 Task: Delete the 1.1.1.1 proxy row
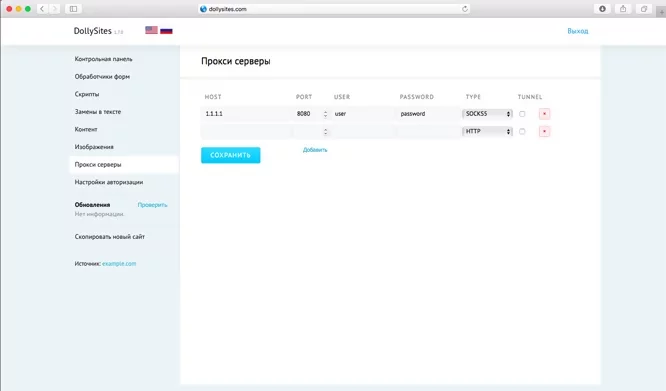544,114
